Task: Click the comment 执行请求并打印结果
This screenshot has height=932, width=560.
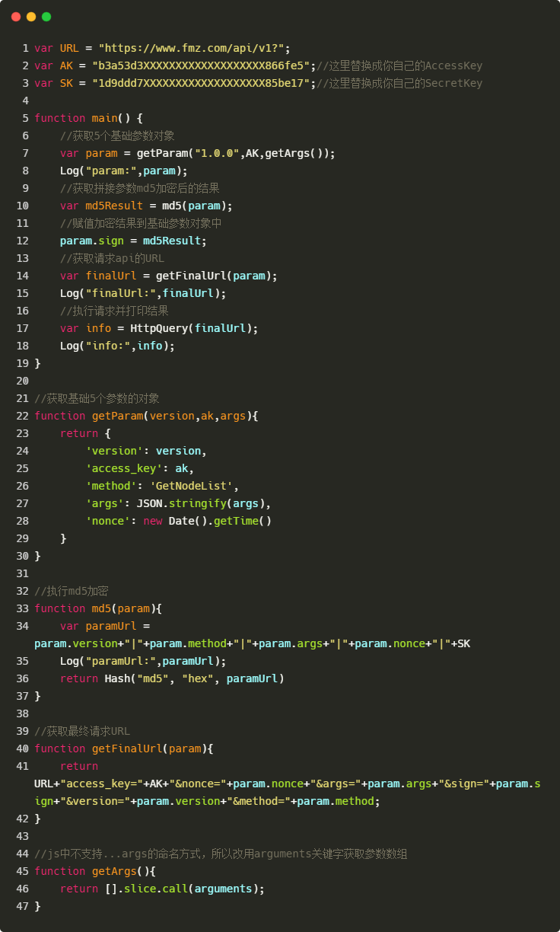Action: pyautogui.click(x=114, y=311)
